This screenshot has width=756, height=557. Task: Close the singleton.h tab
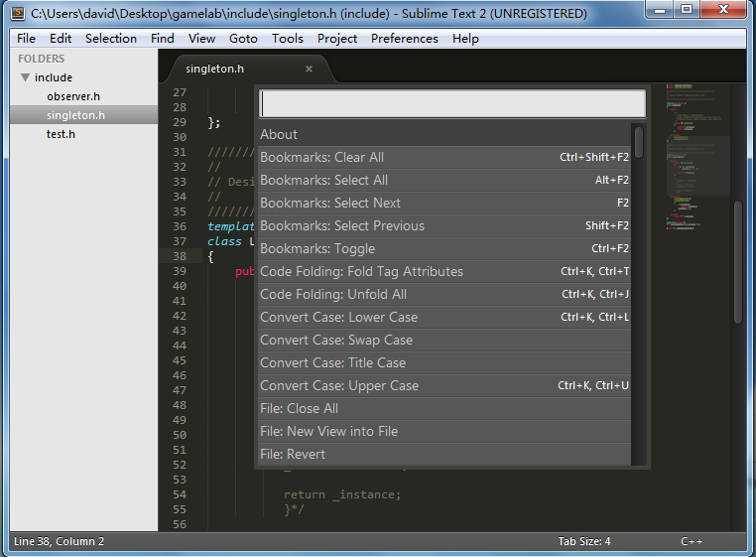309,70
